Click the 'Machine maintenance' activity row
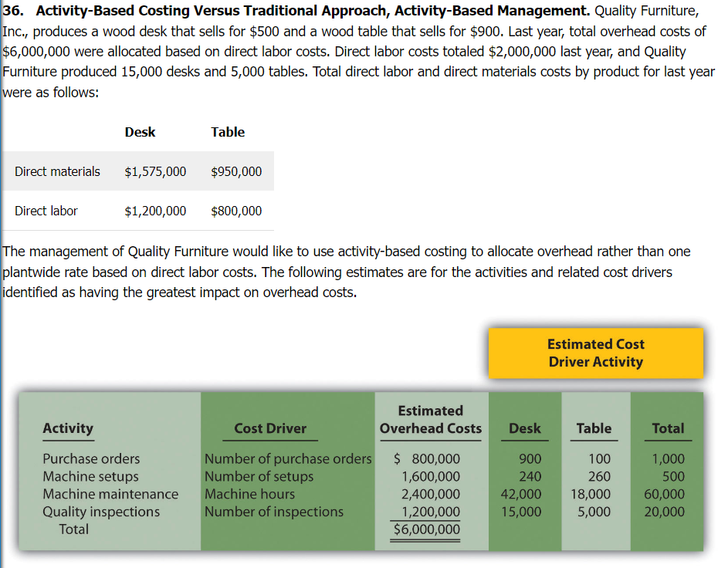Screen dimensions: 728x568 point(110,494)
